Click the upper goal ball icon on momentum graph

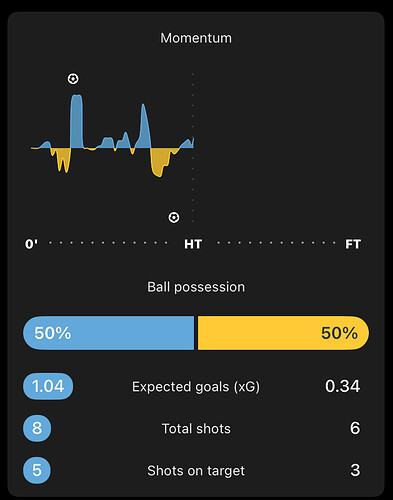(x=73, y=79)
